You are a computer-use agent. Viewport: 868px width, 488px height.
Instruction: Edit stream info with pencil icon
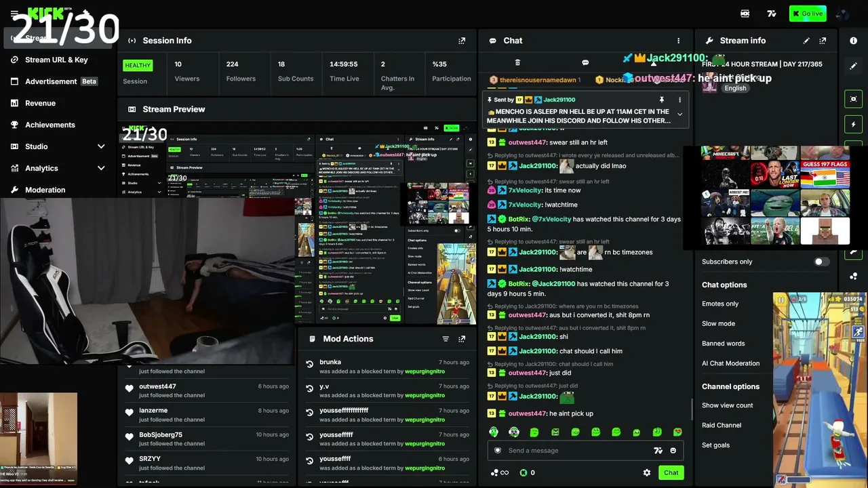(806, 41)
